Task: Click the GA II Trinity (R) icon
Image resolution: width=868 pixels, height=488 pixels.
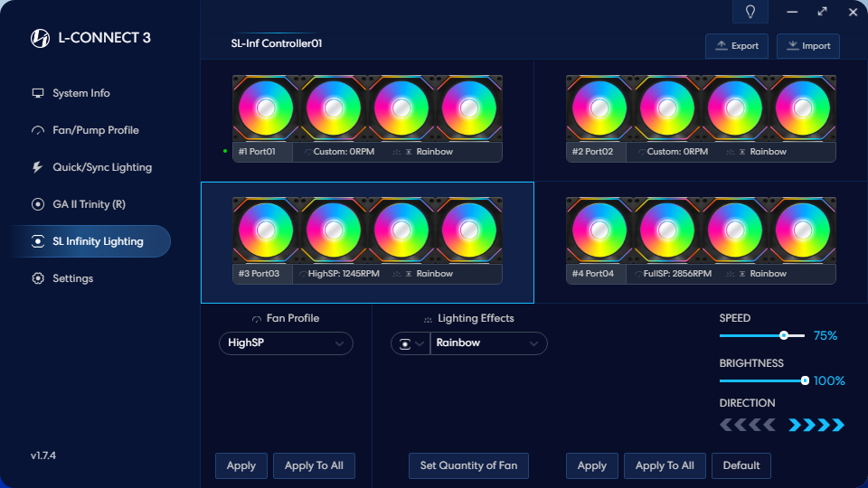Action: (x=38, y=204)
